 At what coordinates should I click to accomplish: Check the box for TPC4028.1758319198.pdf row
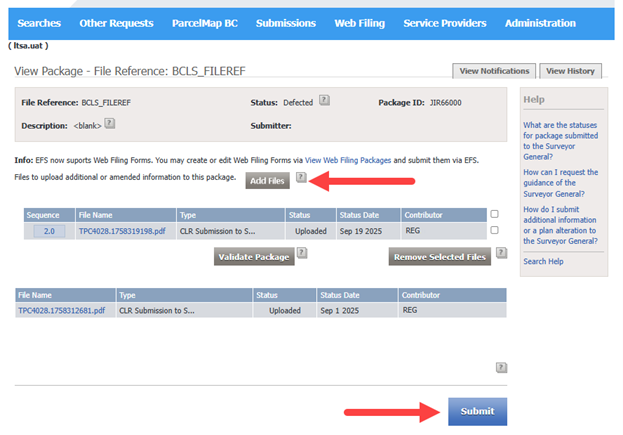pos(494,230)
